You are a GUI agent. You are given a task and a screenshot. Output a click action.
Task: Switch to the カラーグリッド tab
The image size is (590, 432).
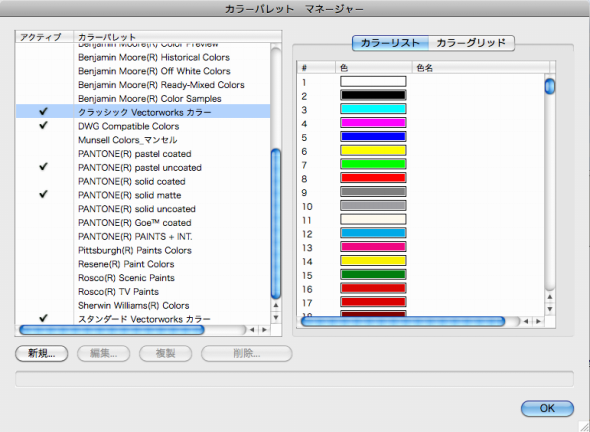(x=471, y=43)
